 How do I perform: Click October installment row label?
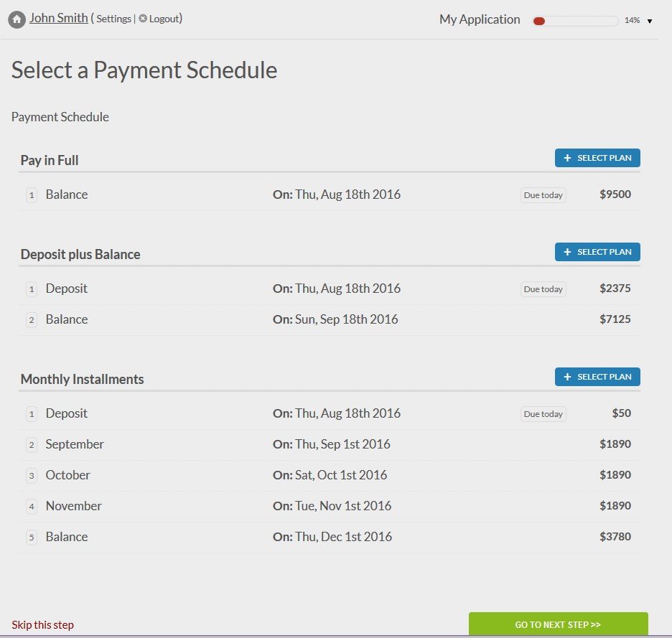(67, 475)
